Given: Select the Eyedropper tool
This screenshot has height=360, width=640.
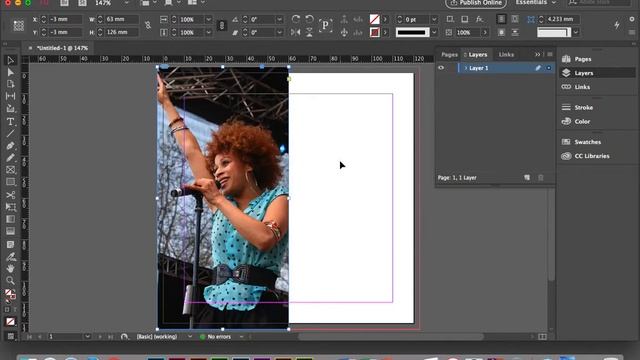Looking at the screenshot, I should [x=11, y=257].
